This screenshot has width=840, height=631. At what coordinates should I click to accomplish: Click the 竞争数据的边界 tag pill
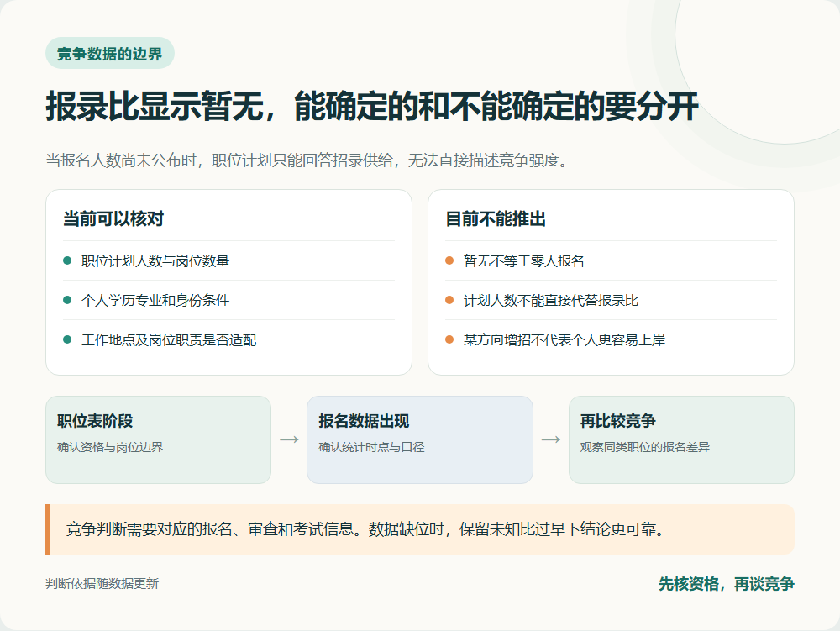[x=110, y=53]
